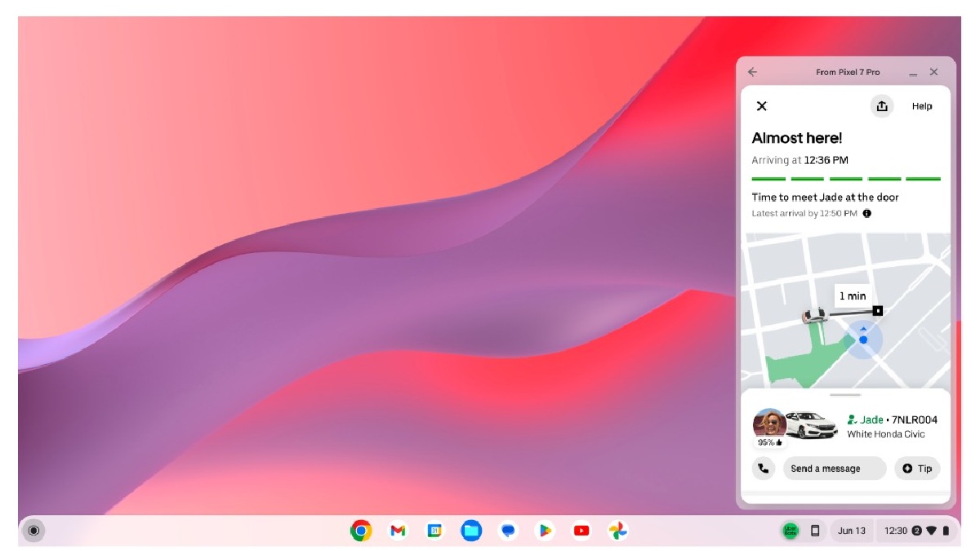Open the share icon in the Uber ride screen
The height and width of the screenshot is (551, 980).
point(881,106)
